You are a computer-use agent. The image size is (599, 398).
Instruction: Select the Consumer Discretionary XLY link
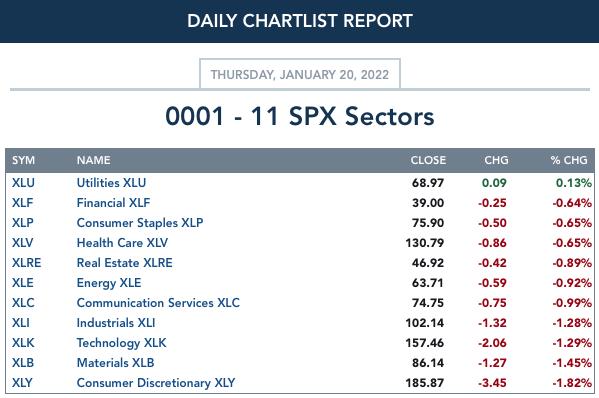tap(156, 383)
